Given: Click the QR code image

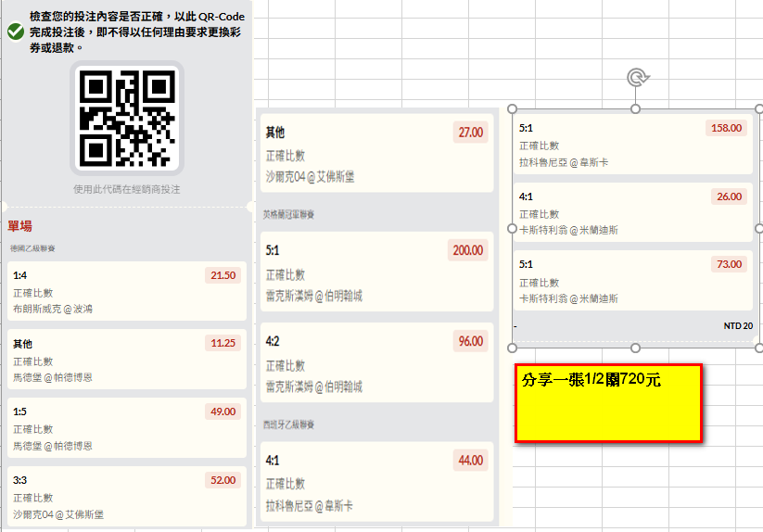Looking at the screenshot, I should tap(127, 118).
